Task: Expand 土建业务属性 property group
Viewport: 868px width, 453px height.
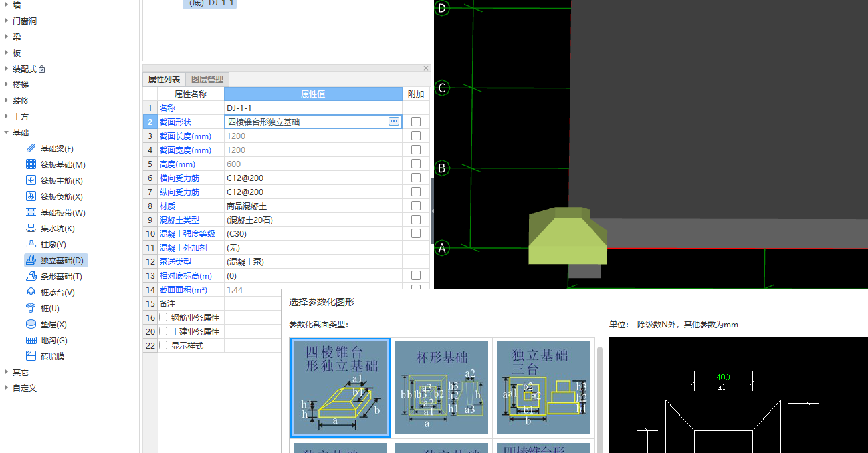Action: point(163,331)
